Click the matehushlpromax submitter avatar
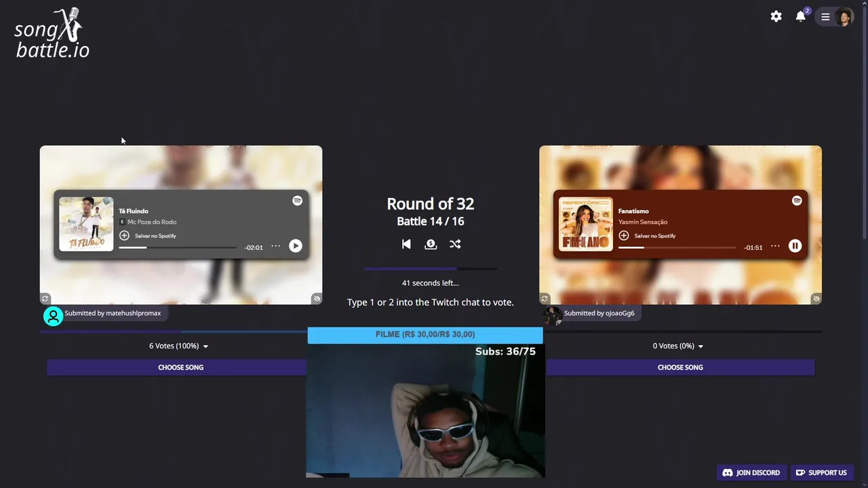This screenshot has width=868, height=488. tap(53, 316)
